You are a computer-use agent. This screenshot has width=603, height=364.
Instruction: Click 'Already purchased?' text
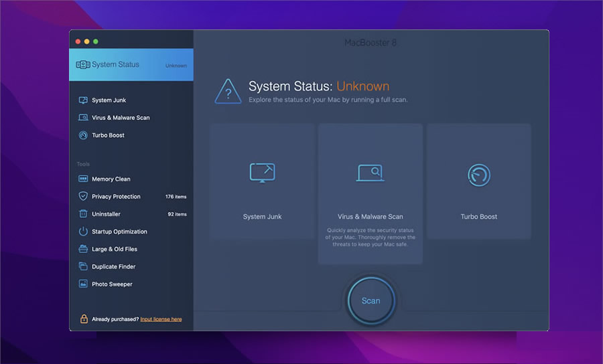point(115,319)
